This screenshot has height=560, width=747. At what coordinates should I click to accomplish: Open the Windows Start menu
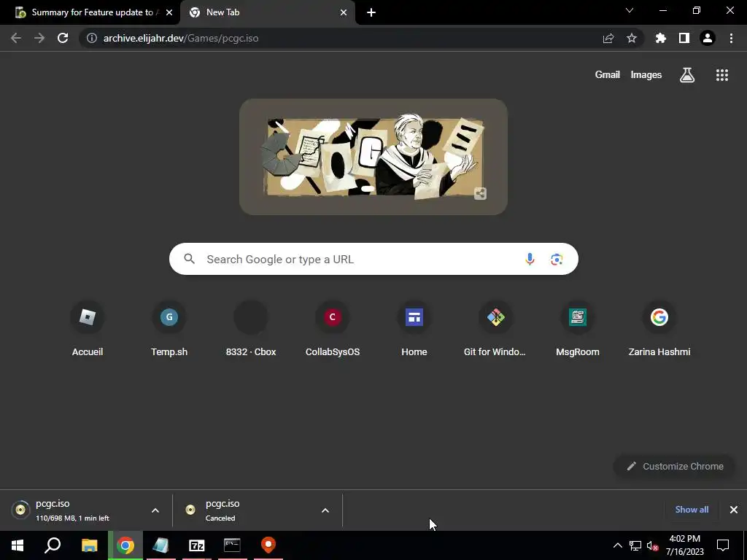18,545
